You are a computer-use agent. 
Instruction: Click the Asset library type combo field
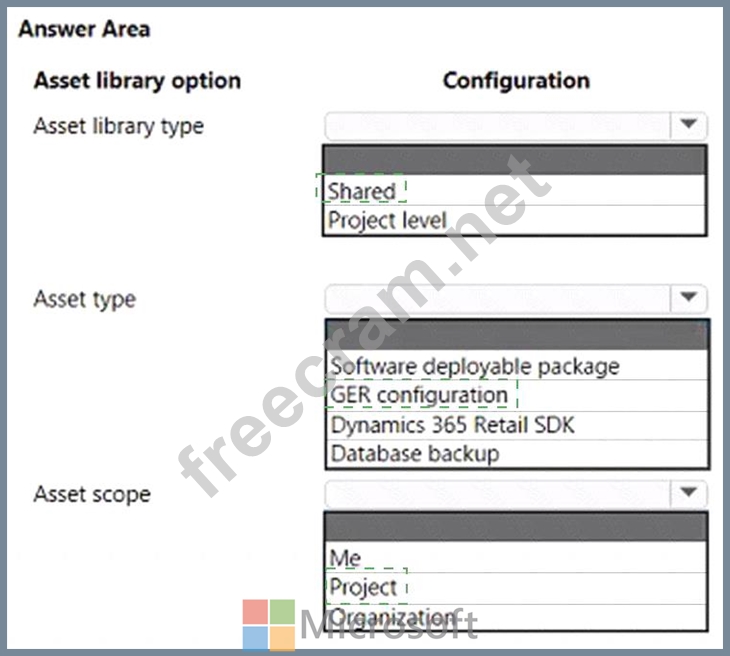click(x=498, y=126)
